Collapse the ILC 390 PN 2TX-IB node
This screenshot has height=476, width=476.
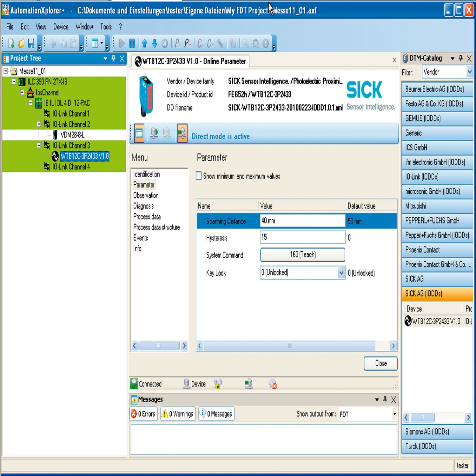pyautogui.click(x=14, y=82)
